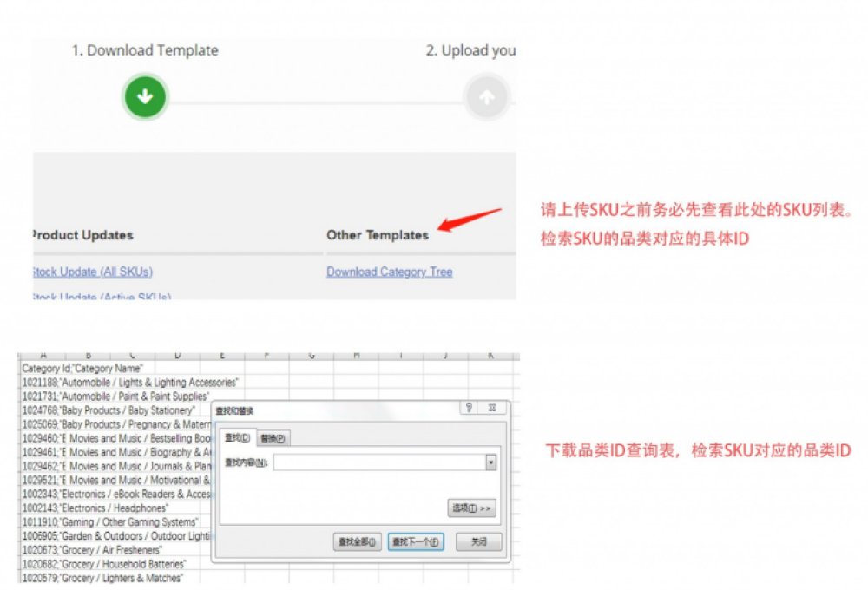This screenshot has width=868, height=590.
Task: Click the Other Templates heading
Action: pos(378,235)
